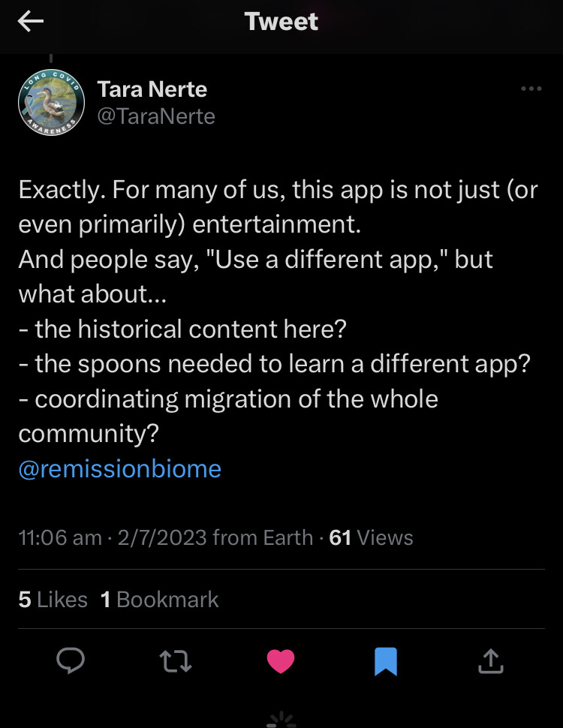Tap the retweet icon

click(176, 660)
